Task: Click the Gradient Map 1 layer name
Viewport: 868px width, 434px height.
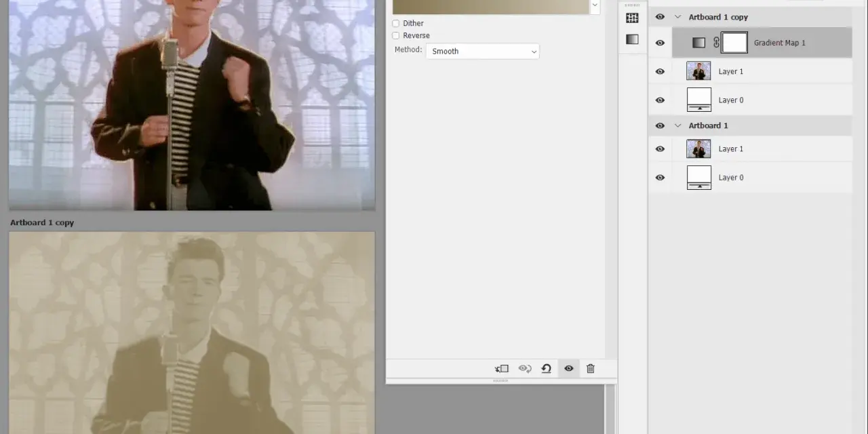Action: pos(779,43)
